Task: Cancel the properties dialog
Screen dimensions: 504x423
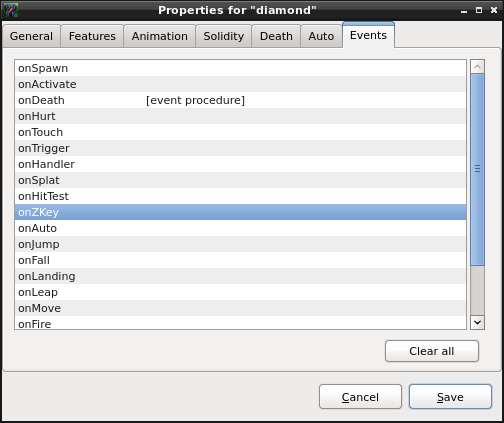Action: pos(360,397)
